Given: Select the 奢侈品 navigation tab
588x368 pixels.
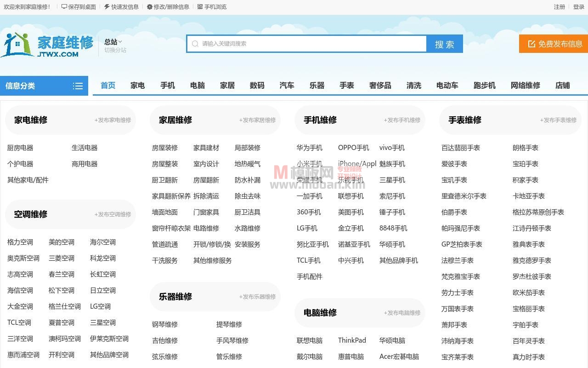Looking at the screenshot, I should click(380, 86).
